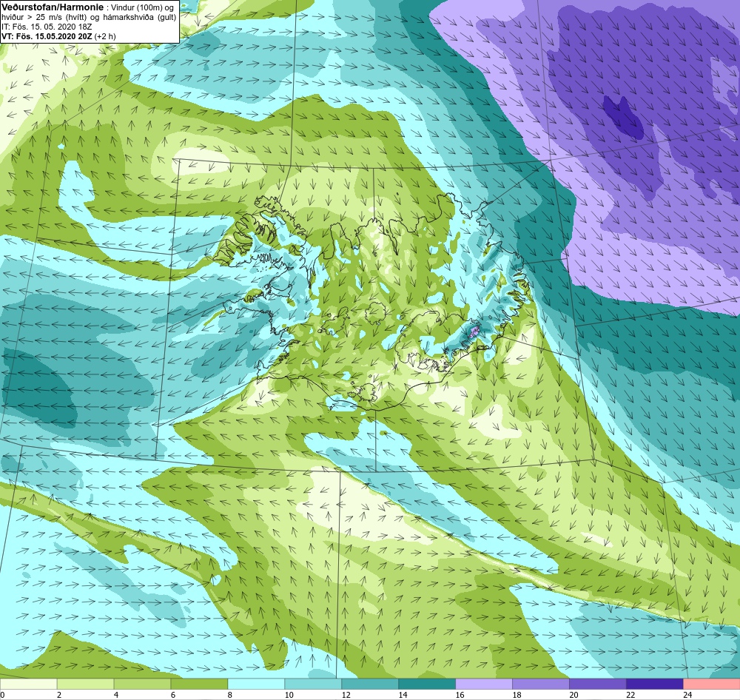The height and width of the screenshot is (700, 740).
Task: Click the legend scale label '8'
Action: pyautogui.click(x=230, y=695)
